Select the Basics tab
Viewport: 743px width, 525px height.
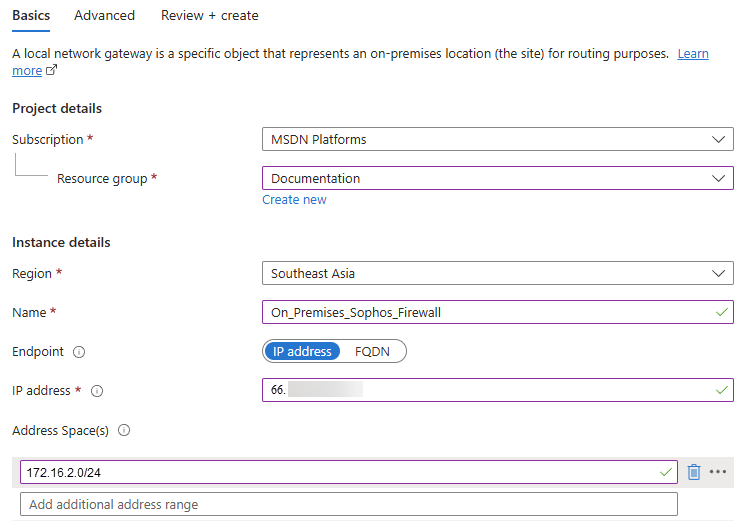31,15
